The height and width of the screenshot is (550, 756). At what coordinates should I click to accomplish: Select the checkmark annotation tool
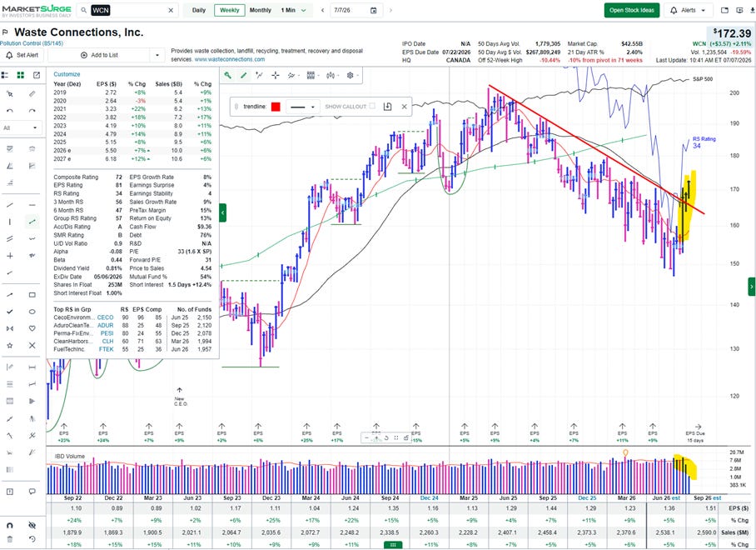[10, 312]
